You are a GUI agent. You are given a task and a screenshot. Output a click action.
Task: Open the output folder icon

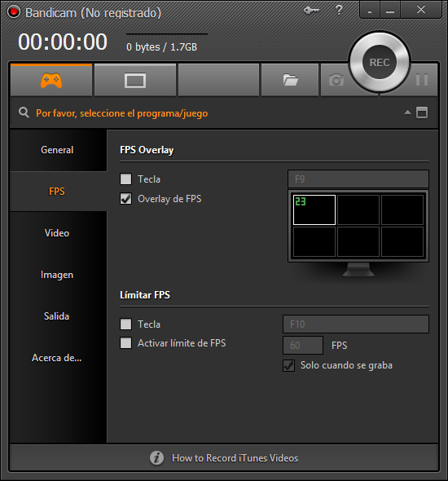pyautogui.click(x=290, y=81)
